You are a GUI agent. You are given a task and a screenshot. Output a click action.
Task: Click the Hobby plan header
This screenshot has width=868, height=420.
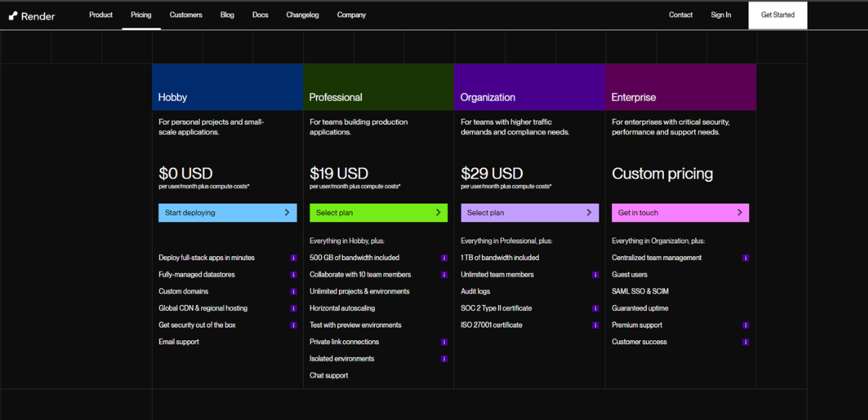(228, 87)
